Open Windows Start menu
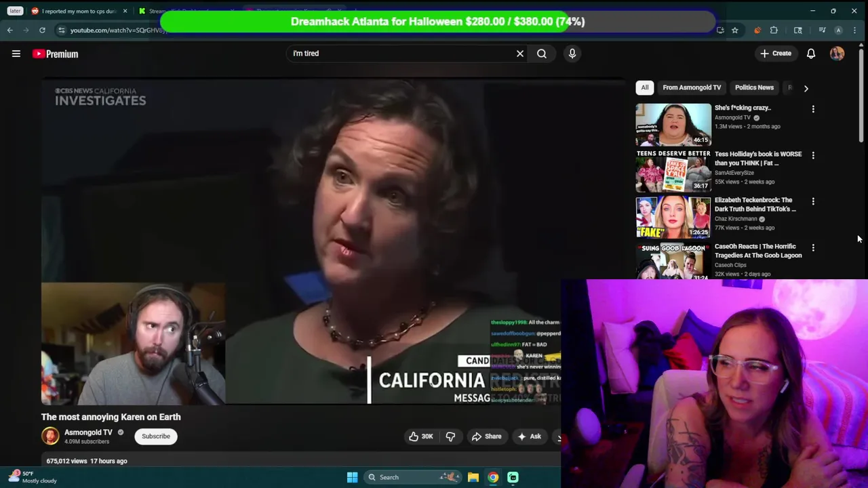Viewport: 868px width, 488px height. [x=352, y=477]
